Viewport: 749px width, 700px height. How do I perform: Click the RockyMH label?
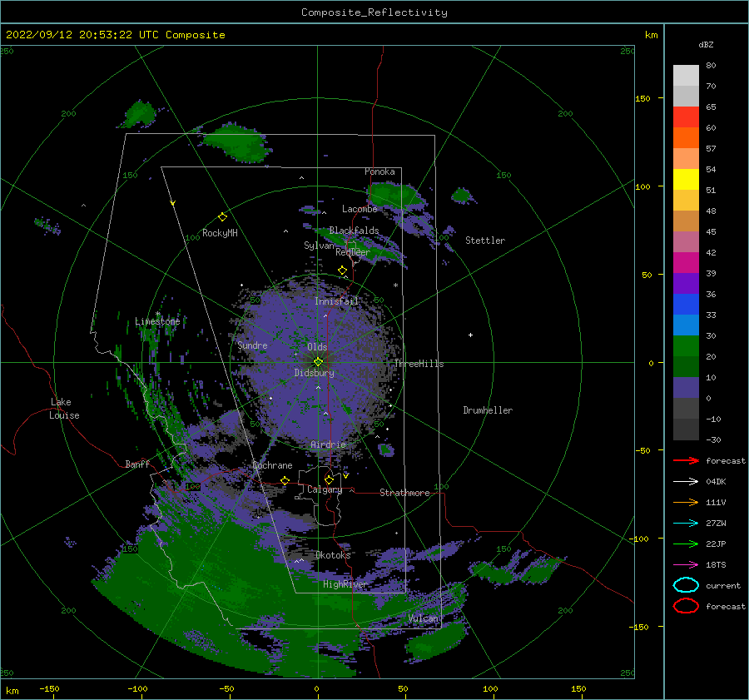point(220,233)
